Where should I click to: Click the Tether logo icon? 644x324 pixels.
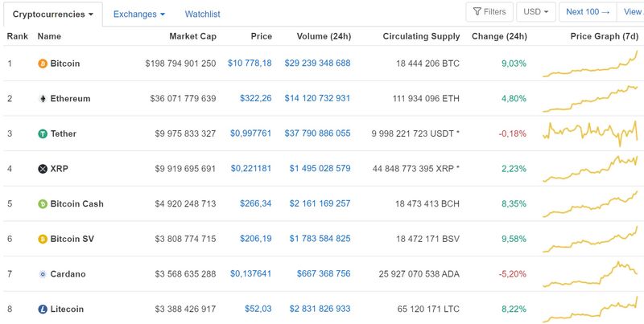[x=43, y=133]
